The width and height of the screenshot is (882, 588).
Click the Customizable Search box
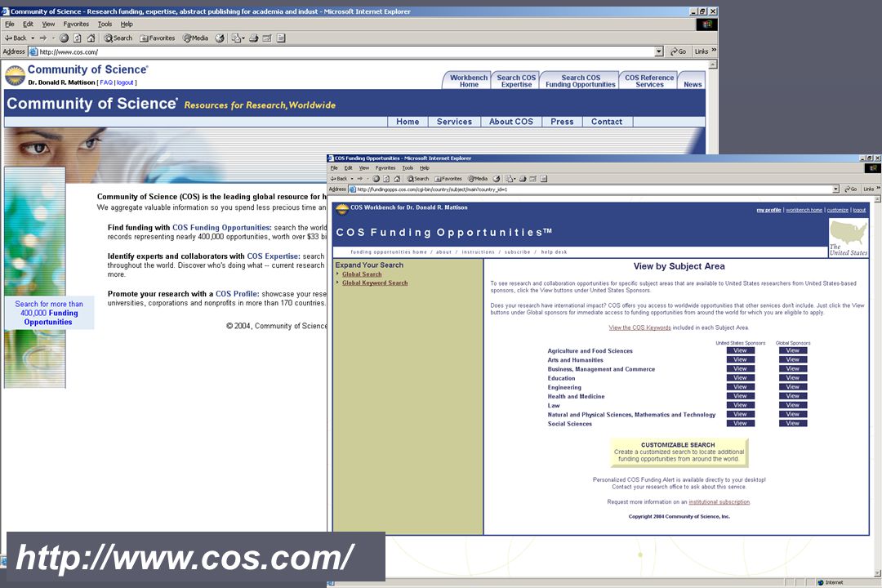[x=679, y=452]
